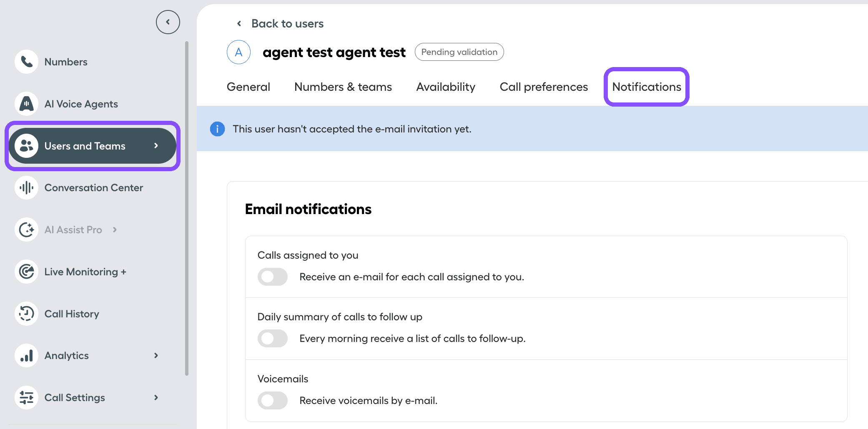Image resolution: width=868 pixels, height=429 pixels.
Task: Enable emails for calls assigned to you
Action: point(272,277)
